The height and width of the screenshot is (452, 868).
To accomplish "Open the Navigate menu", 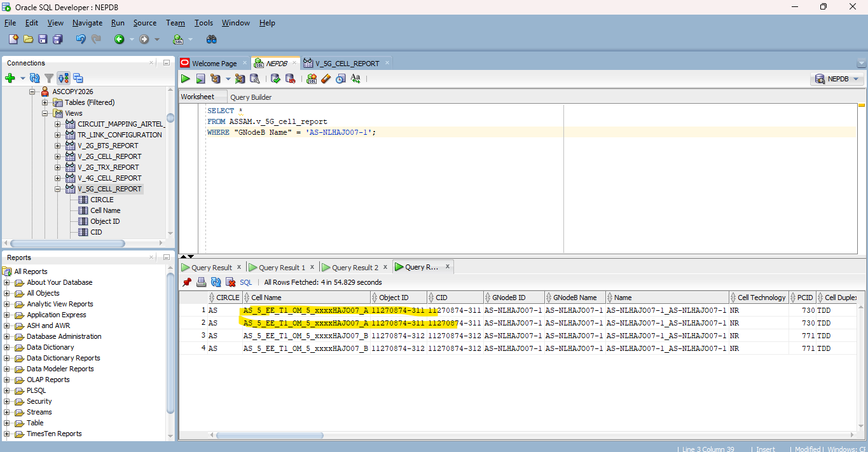I will click(87, 23).
